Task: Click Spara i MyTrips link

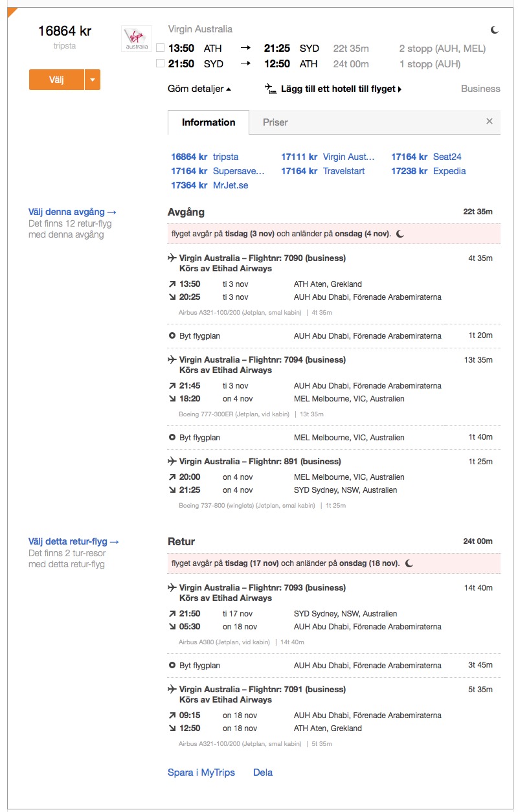Action: (201, 773)
